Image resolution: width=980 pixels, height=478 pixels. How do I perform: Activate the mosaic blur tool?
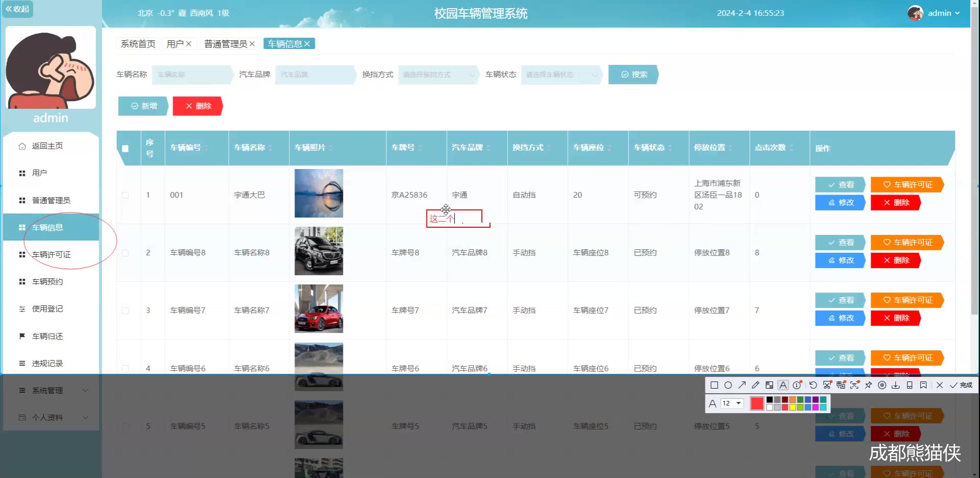click(769, 386)
